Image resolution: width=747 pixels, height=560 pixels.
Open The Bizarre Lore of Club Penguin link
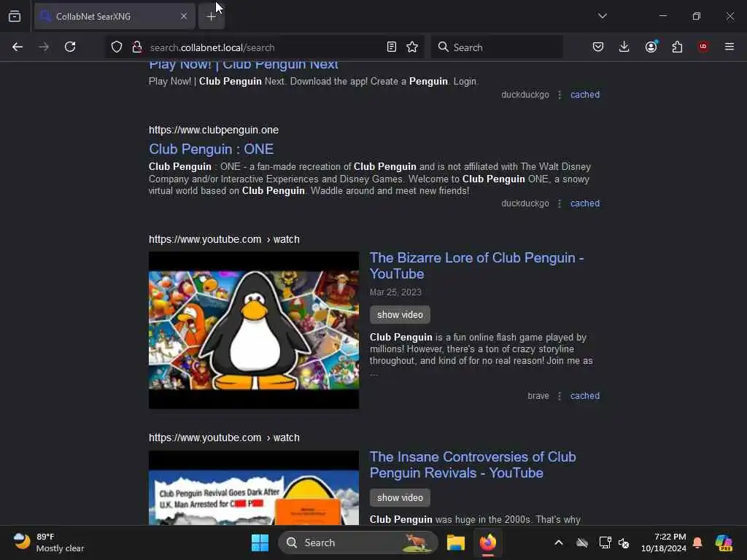tap(476, 265)
